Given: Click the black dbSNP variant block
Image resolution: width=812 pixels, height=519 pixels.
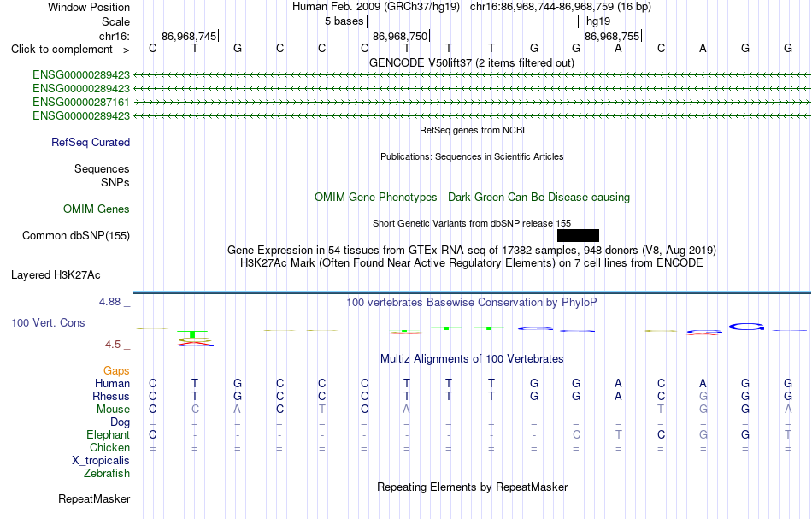Looking at the screenshot, I should 578,236.
